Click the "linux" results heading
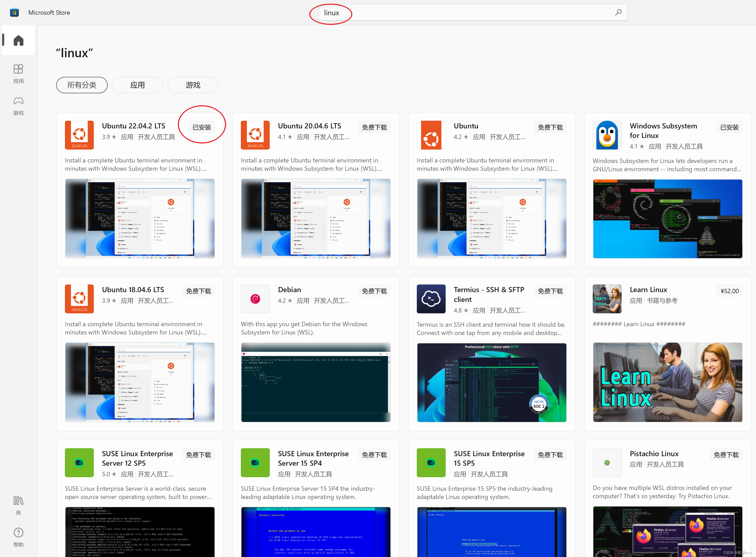Viewport: 756px width, 557px height. [x=74, y=53]
